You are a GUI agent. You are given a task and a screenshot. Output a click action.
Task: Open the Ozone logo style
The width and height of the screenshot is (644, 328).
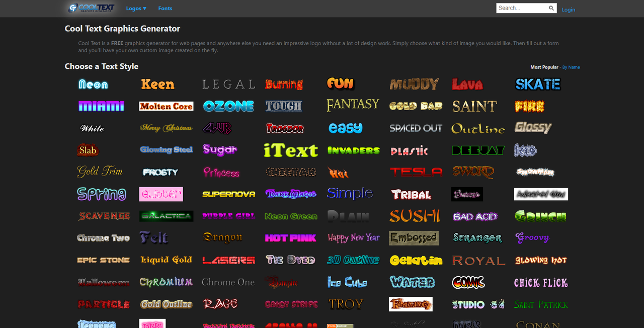(x=228, y=106)
